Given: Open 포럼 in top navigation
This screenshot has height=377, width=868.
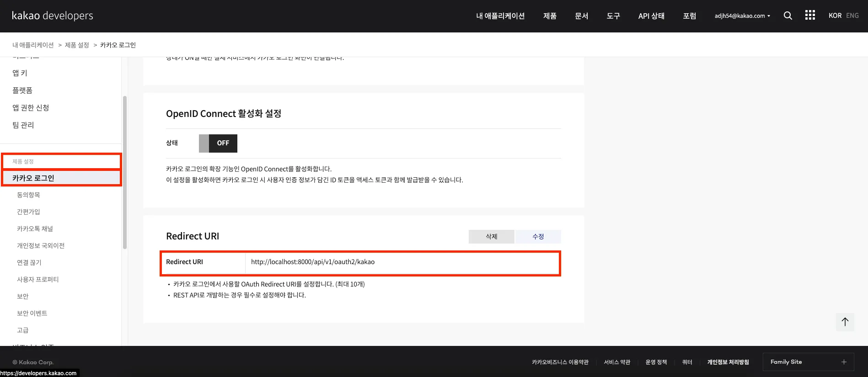Looking at the screenshot, I should [689, 16].
